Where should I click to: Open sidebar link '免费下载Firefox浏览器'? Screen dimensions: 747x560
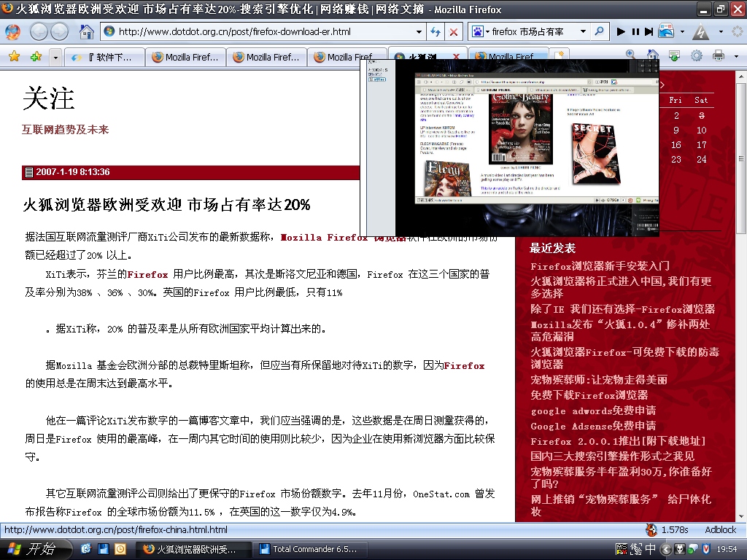pyautogui.click(x=589, y=394)
